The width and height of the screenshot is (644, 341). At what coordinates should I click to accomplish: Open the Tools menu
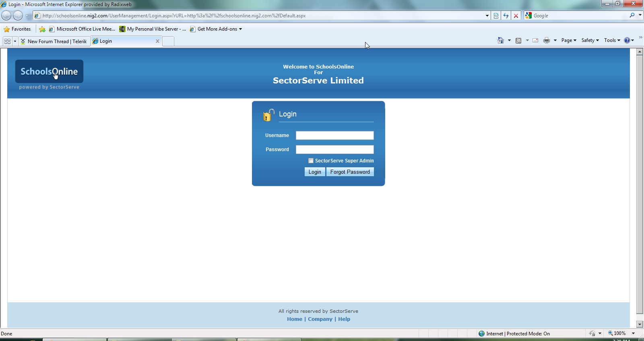tap(612, 40)
